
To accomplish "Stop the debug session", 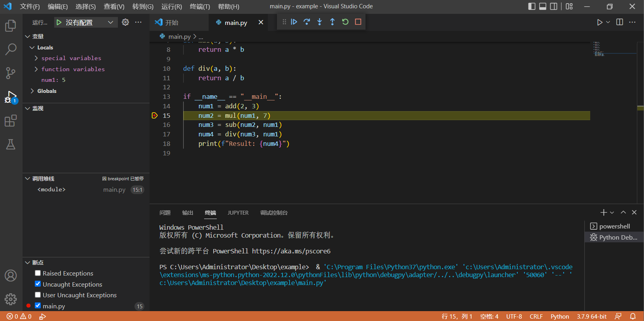I will pos(358,22).
